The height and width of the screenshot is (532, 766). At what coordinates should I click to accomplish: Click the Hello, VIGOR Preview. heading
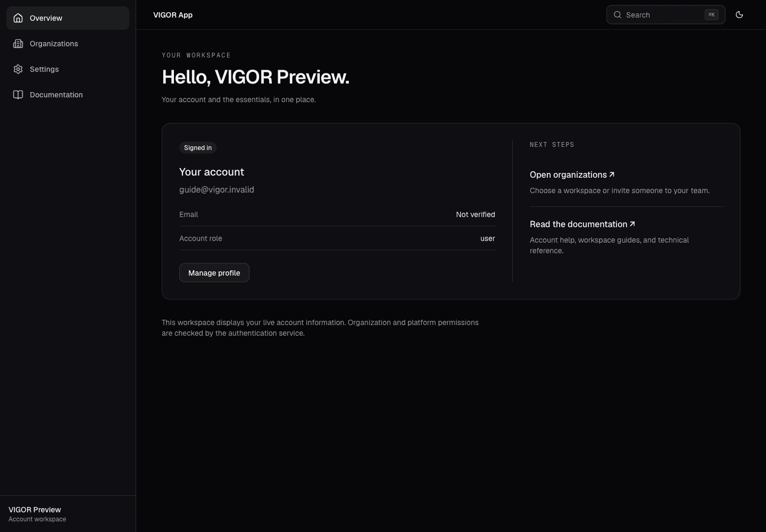[x=255, y=77]
